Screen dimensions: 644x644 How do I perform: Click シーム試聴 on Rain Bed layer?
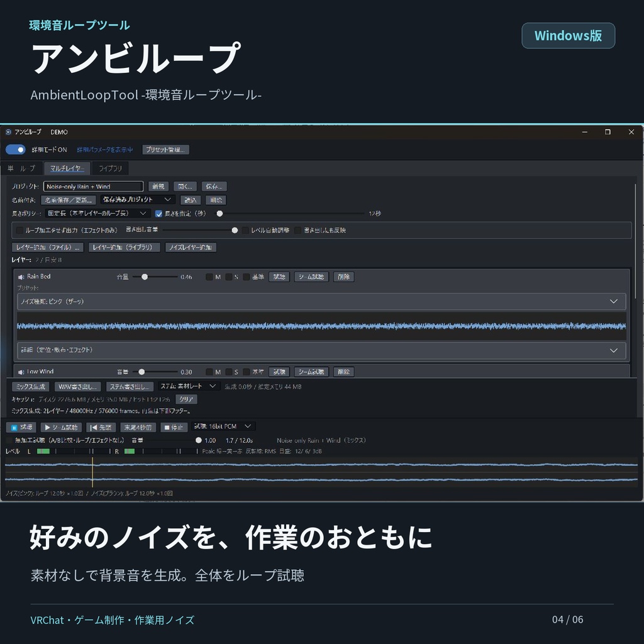(x=311, y=277)
